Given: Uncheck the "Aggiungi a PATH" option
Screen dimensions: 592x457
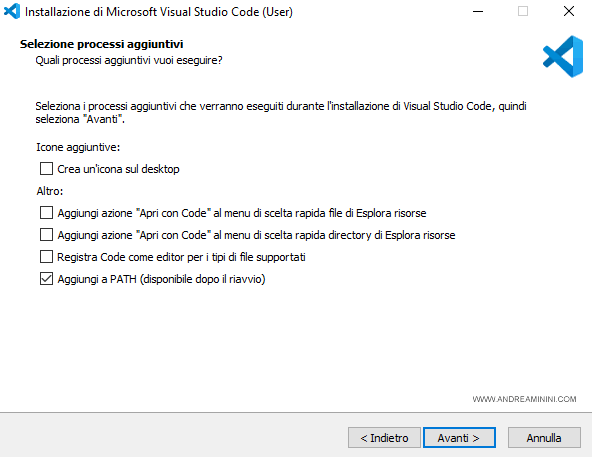Looking at the screenshot, I should tap(46, 279).
